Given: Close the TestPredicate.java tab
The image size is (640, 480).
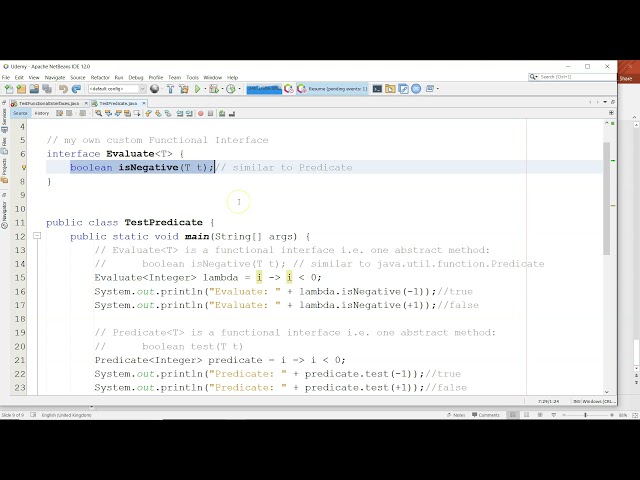Looking at the screenshot, I should pyautogui.click(x=144, y=103).
